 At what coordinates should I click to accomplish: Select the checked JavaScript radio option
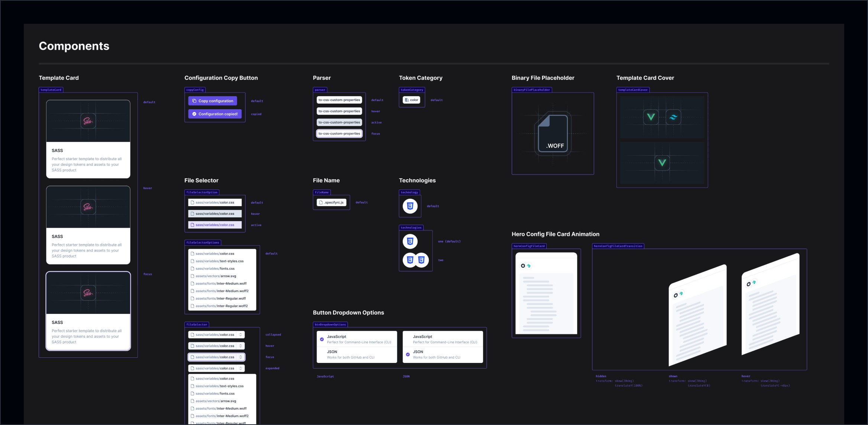[322, 339]
